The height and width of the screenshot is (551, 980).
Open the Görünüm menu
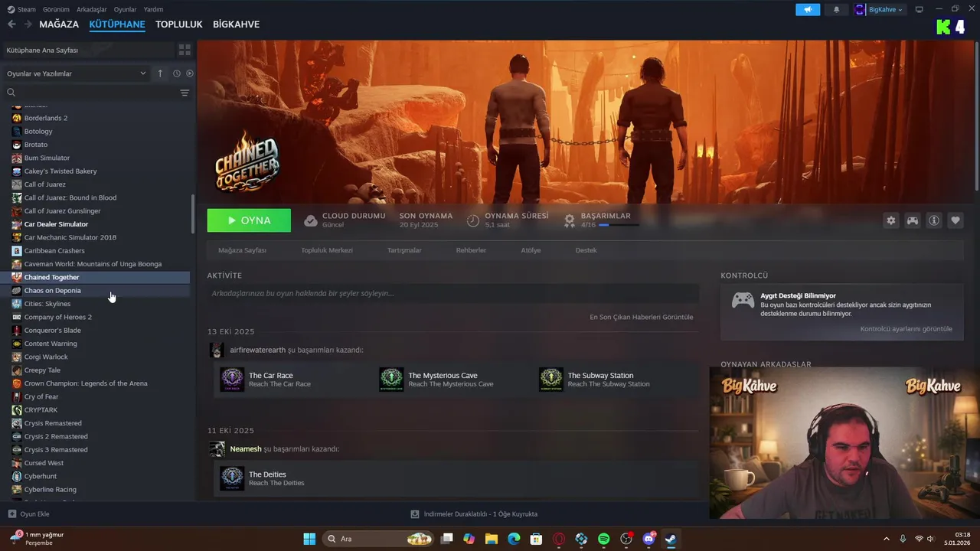pyautogui.click(x=56, y=9)
